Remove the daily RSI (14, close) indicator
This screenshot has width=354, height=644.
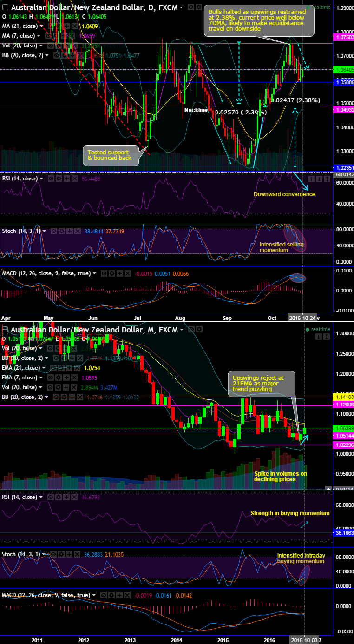click(x=75, y=179)
